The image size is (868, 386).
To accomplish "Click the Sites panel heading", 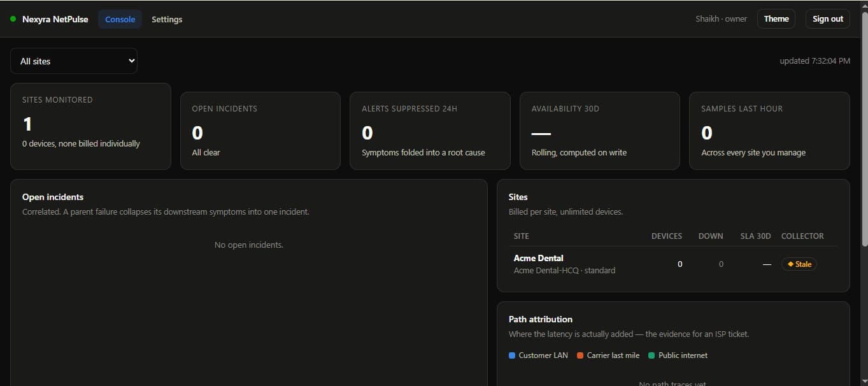I will point(518,197).
